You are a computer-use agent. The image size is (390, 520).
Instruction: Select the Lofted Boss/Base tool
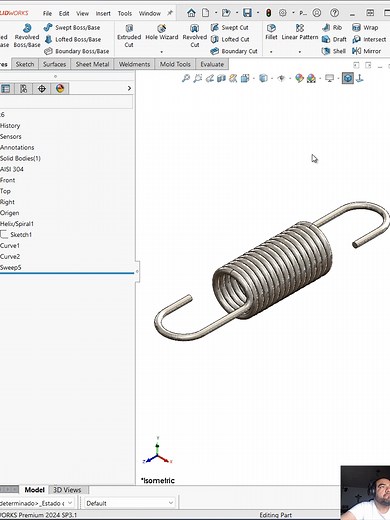tap(73, 39)
